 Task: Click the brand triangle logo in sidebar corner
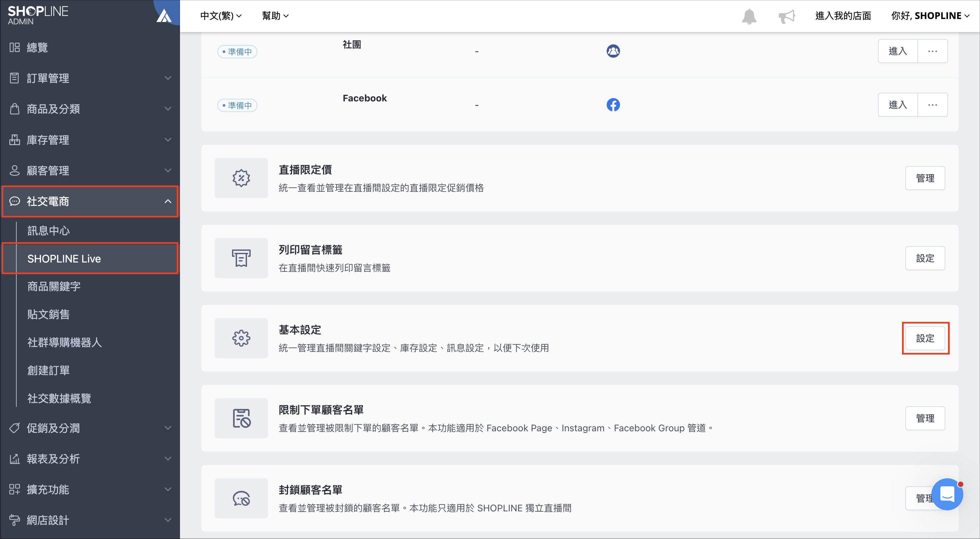164,15
